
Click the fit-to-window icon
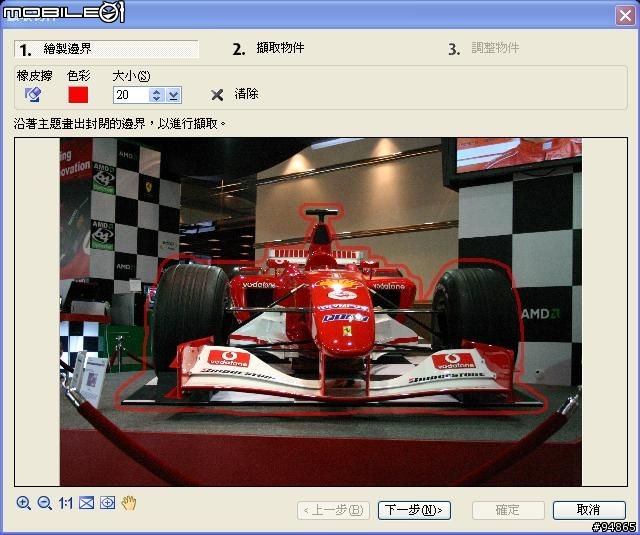pyautogui.click(x=87, y=503)
